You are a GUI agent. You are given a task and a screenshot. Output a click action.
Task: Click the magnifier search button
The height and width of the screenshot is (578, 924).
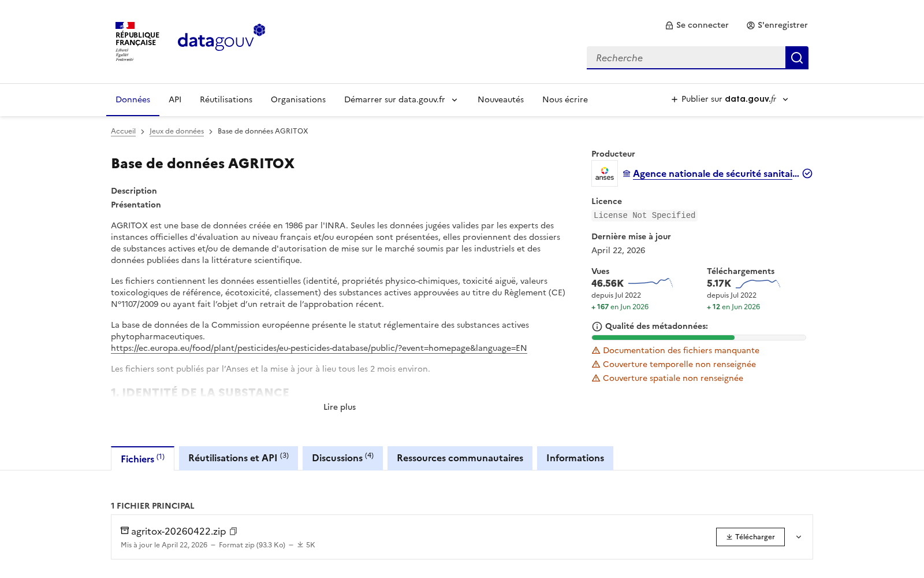click(797, 58)
